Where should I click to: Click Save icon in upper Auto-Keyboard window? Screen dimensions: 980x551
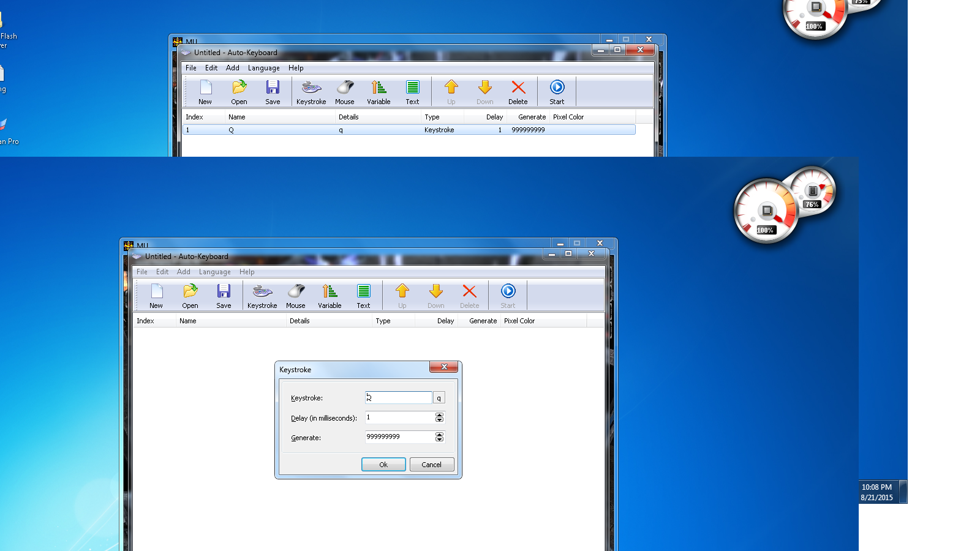tap(273, 92)
